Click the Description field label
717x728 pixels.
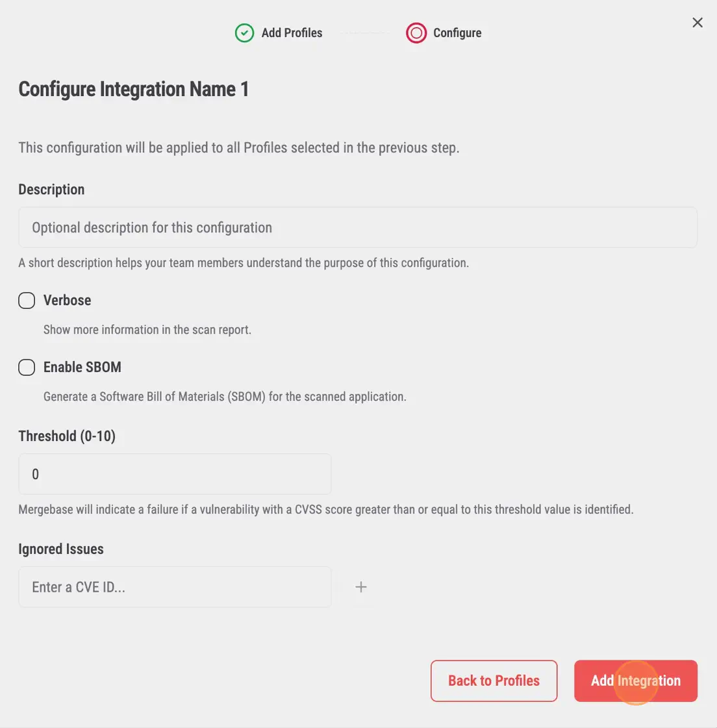tap(51, 190)
